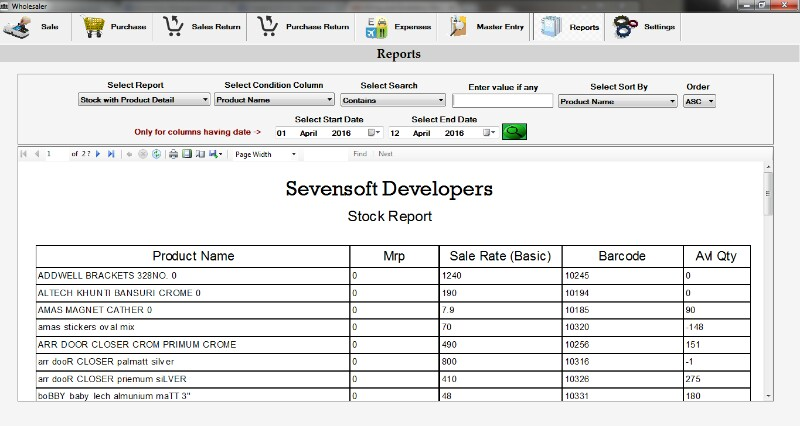Open the Master Entry module

[487, 27]
